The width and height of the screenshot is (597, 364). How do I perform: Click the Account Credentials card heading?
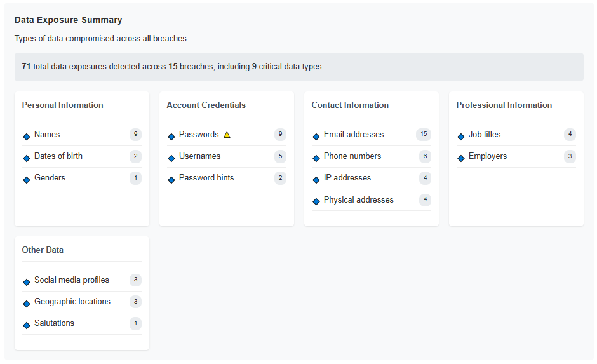[x=206, y=105]
